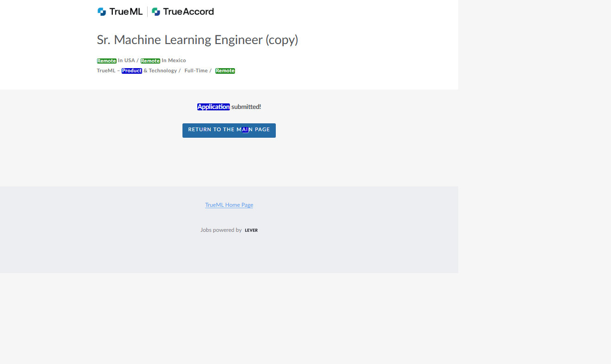This screenshot has height=364, width=611.
Task: Click the TrueML wordmark in header
Action: pos(126,12)
